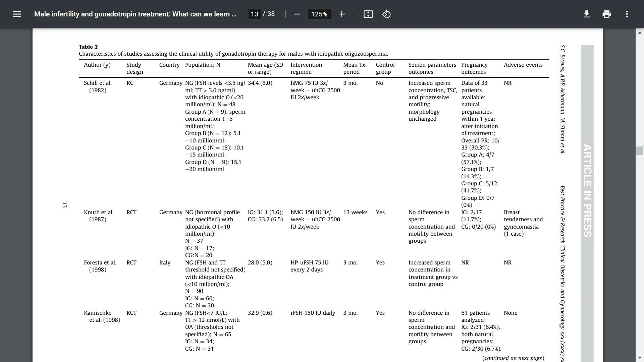Click the zoom out minus icon
The height and width of the screenshot is (362, 644).
(297, 14)
